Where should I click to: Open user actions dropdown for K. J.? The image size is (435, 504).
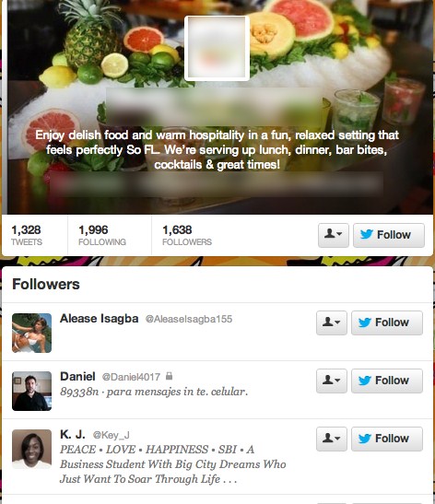[332, 440]
